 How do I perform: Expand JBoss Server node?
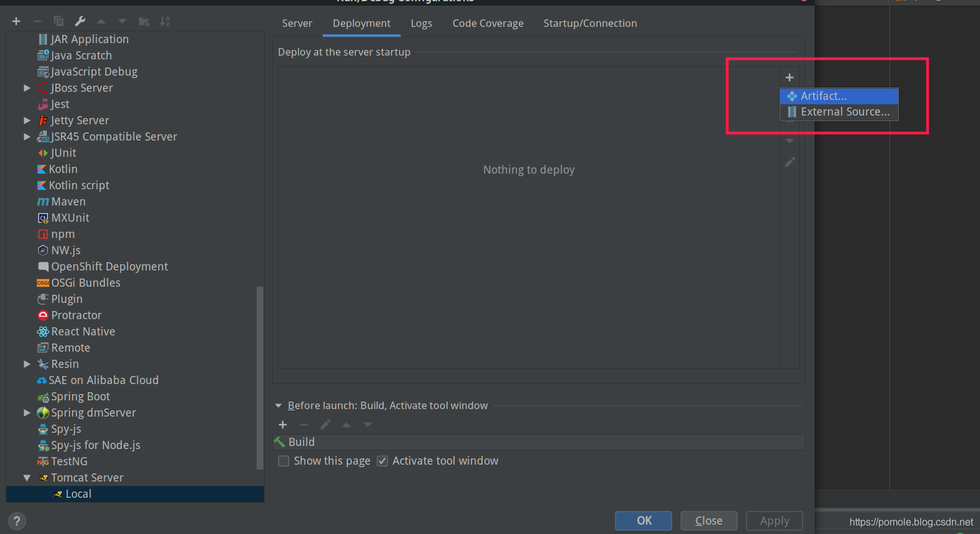click(x=27, y=88)
